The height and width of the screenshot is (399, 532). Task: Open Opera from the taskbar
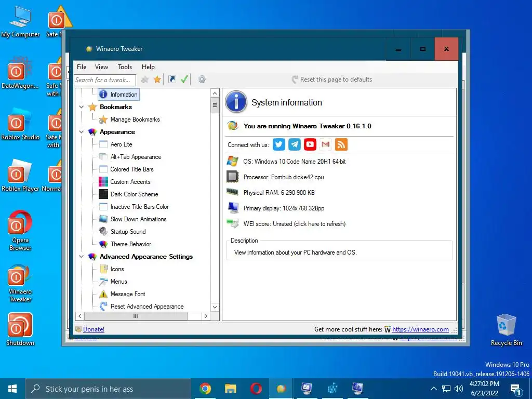(256, 389)
